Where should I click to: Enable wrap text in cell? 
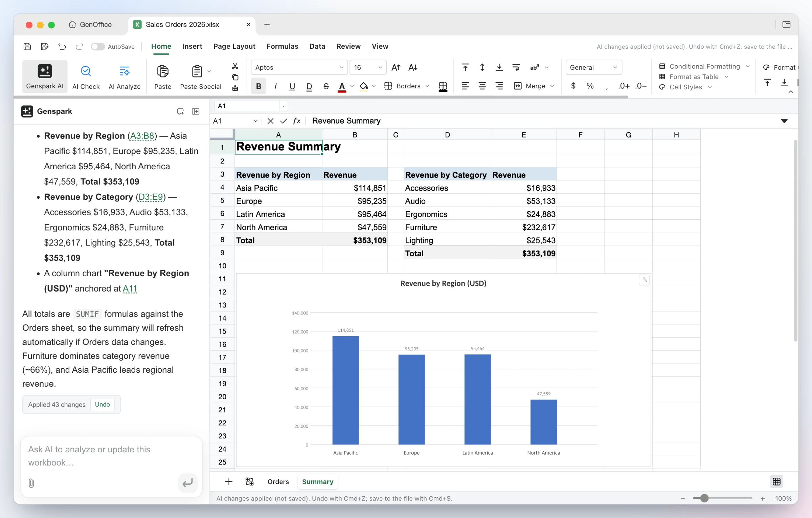click(x=516, y=67)
